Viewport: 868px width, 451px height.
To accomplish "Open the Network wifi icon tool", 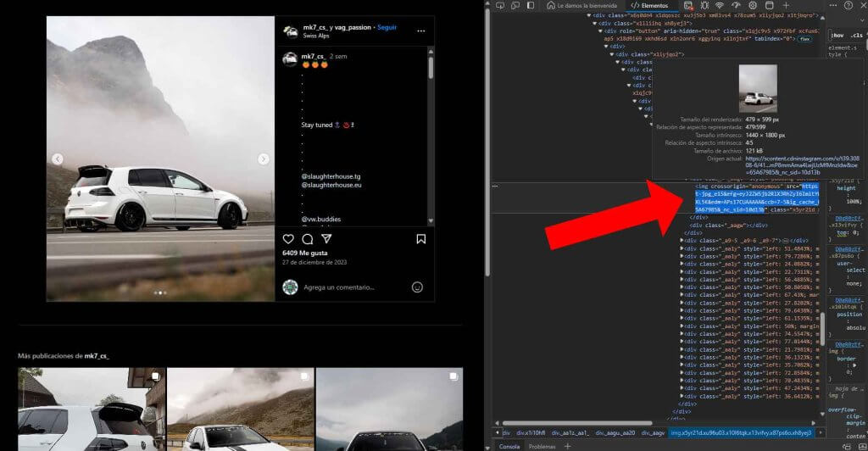I will coord(720,6).
